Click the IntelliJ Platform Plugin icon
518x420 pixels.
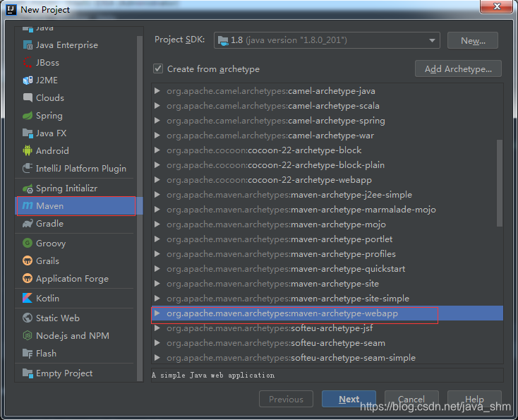point(28,168)
